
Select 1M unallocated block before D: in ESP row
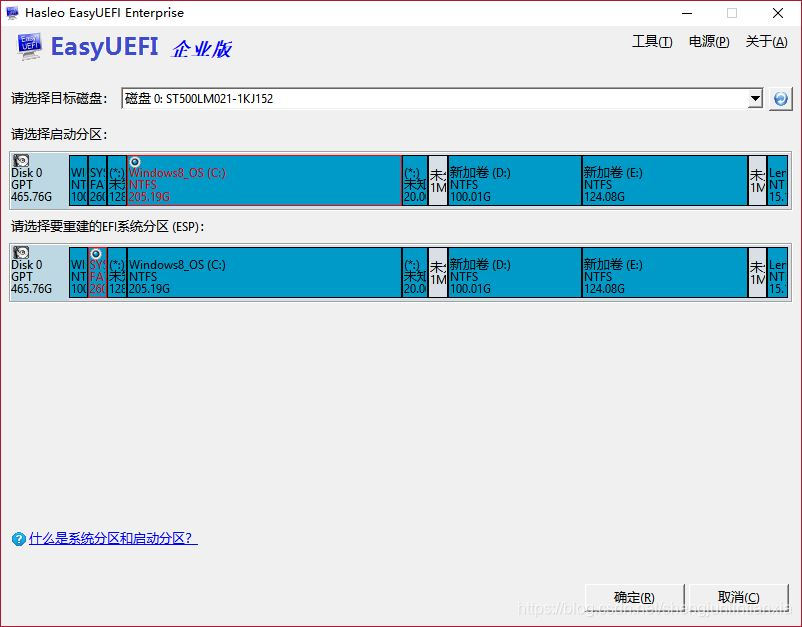[x=438, y=273]
